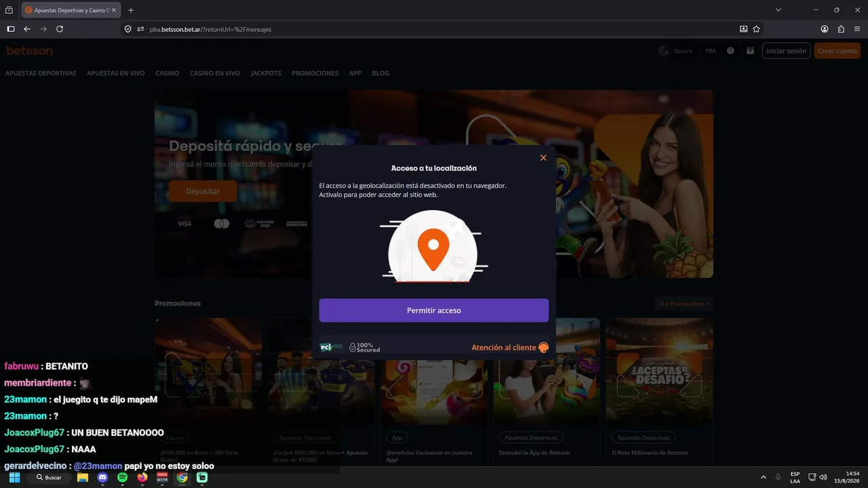Close the Apuestas Deportivas browser tab
868x488 pixels.
(x=113, y=10)
